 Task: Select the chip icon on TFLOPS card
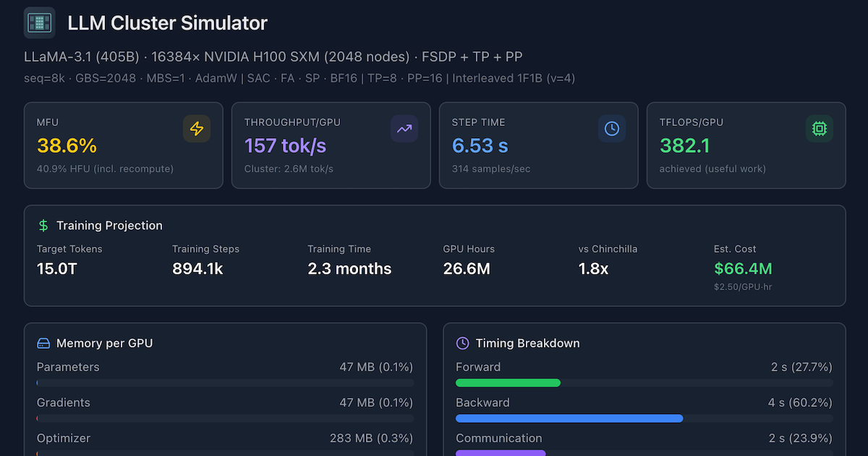pyautogui.click(x=820, y=128)
